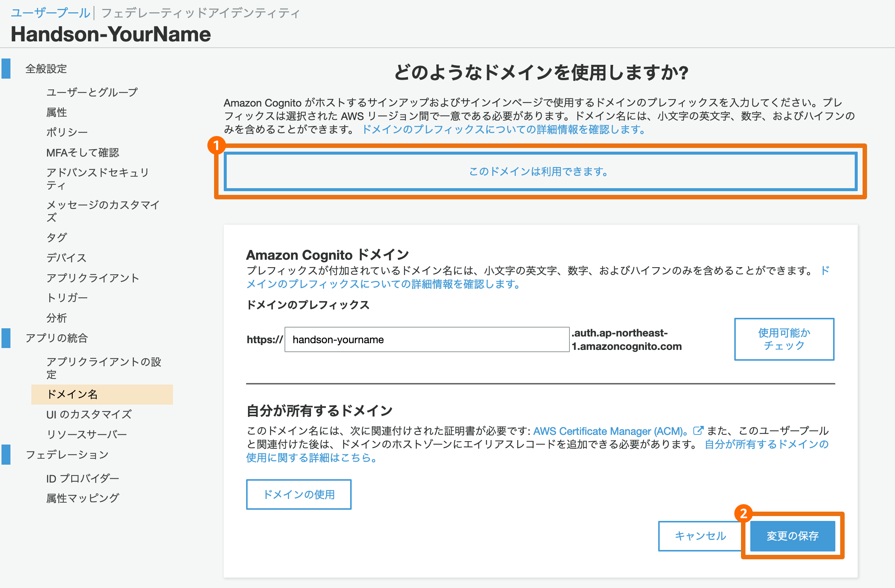Image resolution: width=895 pixels, height=588 pixels.
Task: Open ID プロバイダー settings
Action: point(82,478)
